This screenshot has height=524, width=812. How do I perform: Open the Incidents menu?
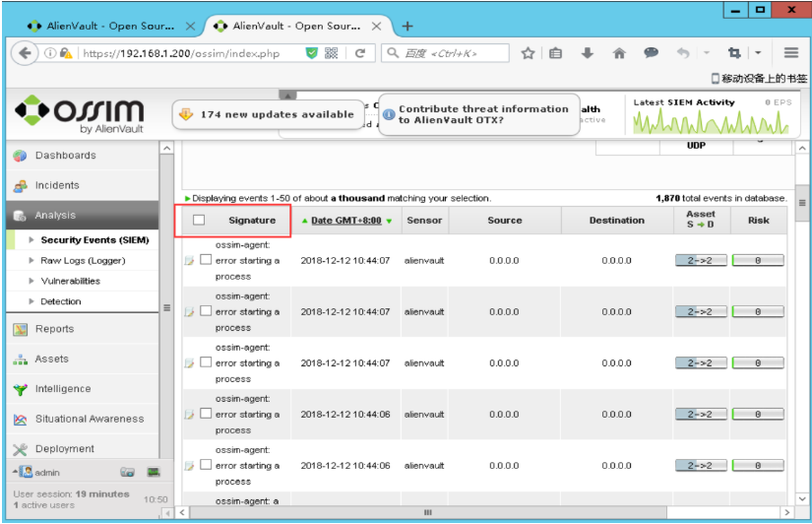(83, 185)
